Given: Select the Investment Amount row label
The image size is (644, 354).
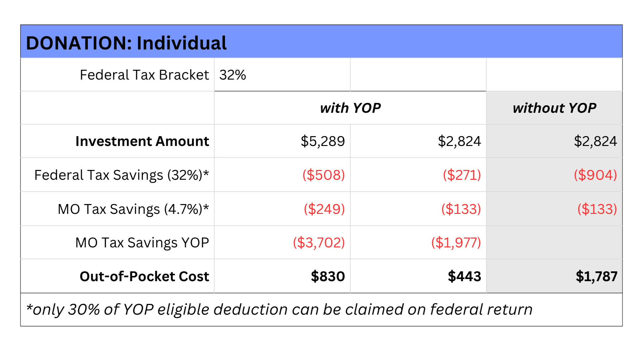Looking at the screenshot, I should [142, 141].
